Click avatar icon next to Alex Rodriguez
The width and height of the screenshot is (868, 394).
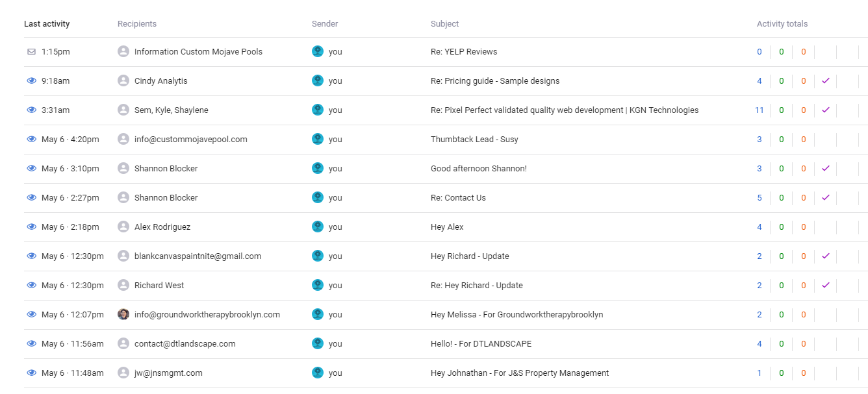pos(123,227)
